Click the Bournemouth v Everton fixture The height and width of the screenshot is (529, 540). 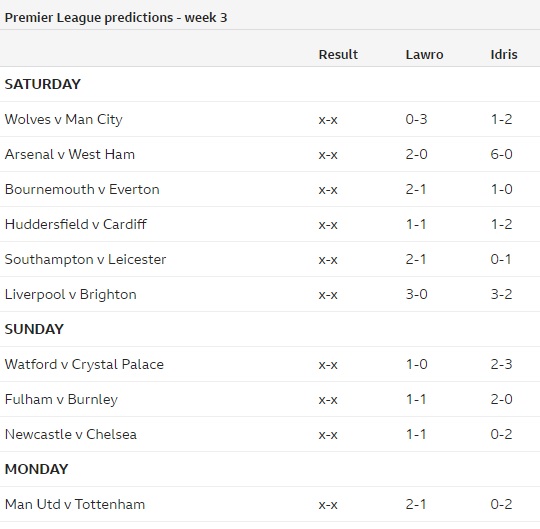[x=82, y=189]
